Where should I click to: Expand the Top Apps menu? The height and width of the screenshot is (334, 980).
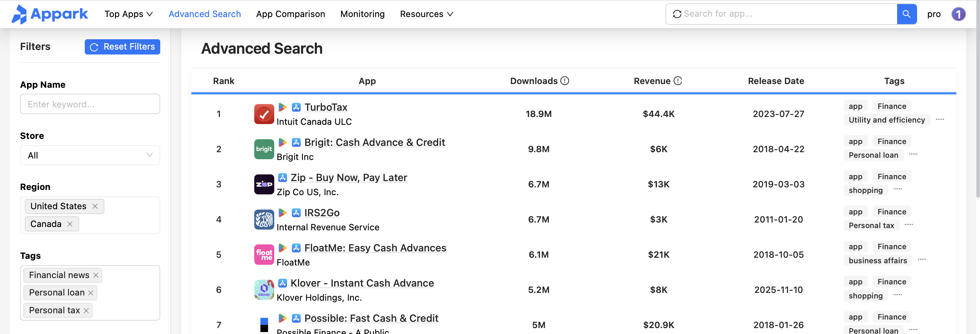tap(128, 14)
